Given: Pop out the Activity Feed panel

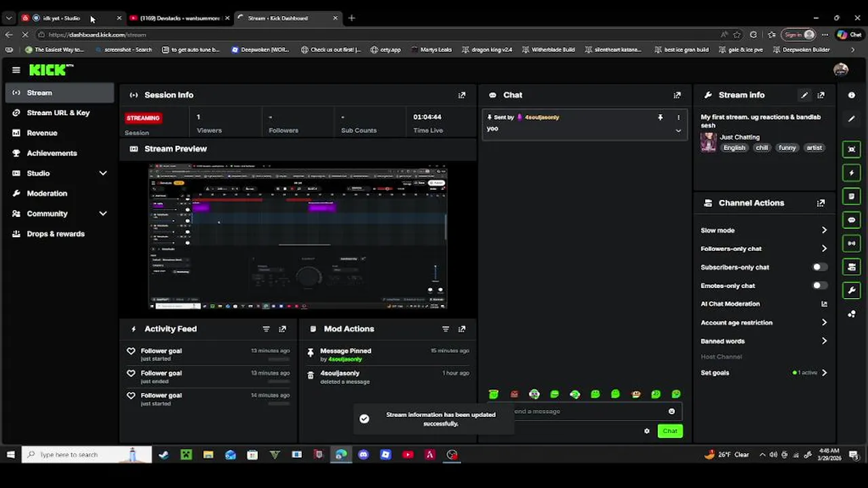Looking at the screenshot, I should (282, 329).
